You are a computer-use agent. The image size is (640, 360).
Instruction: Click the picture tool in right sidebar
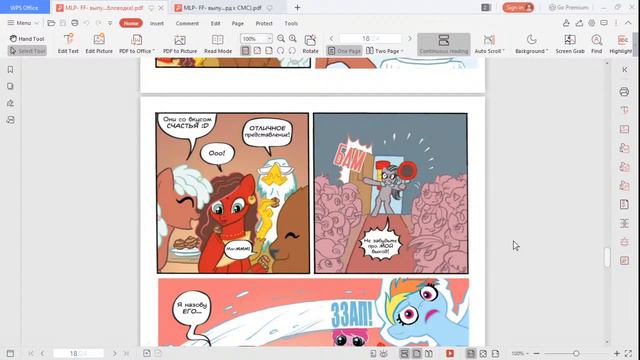point(624,129)
